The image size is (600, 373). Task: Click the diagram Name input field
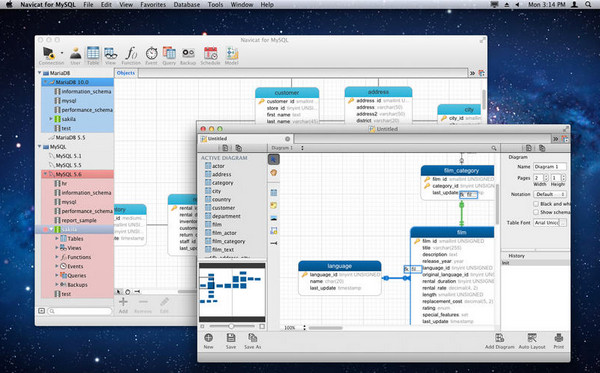[550, 167]
